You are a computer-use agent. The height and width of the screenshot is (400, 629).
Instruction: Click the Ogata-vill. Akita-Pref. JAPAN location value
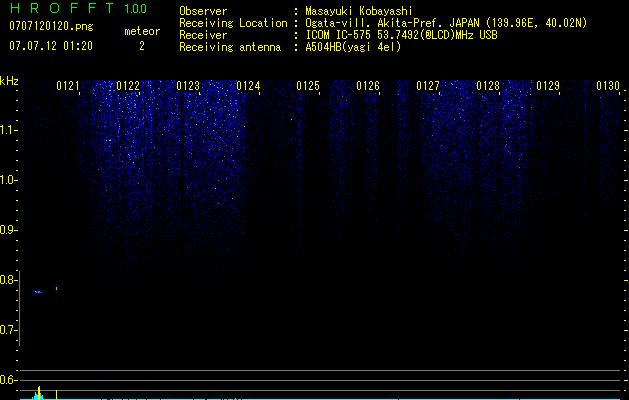446,23
